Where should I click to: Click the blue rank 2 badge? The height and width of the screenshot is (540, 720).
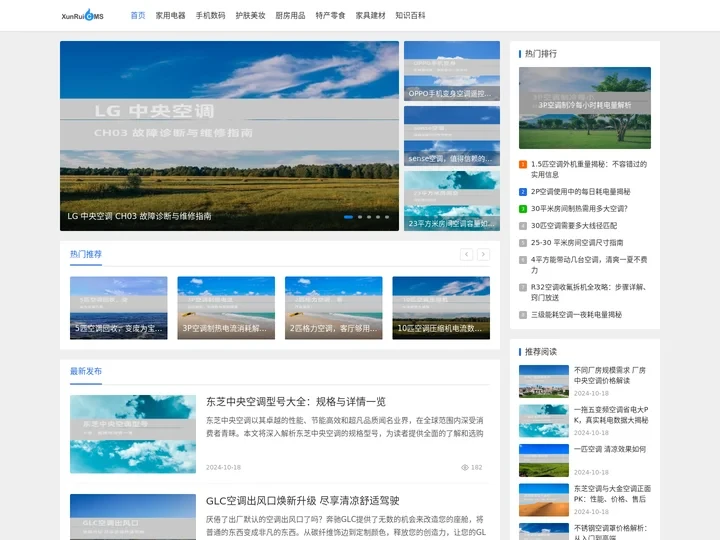[522, 191]
